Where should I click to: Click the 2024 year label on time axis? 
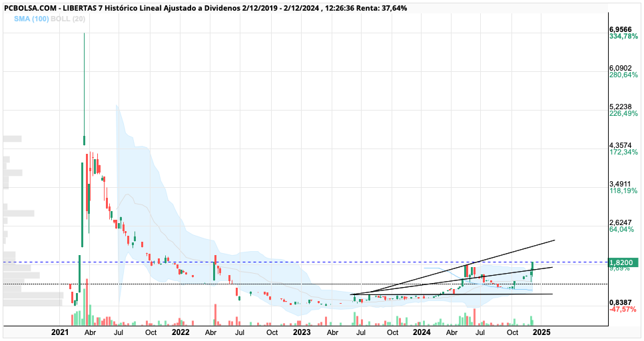click(x=422, y=332)
